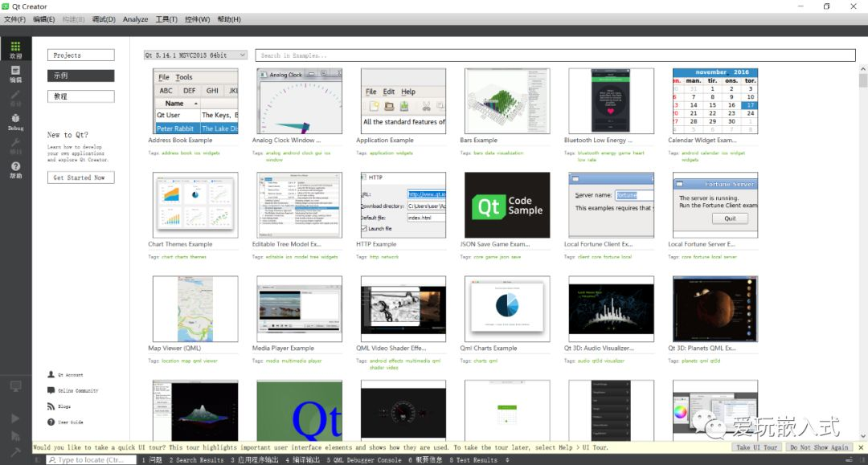
Task: Focus the Search in Examples field
Action: [x=555, y=55]
